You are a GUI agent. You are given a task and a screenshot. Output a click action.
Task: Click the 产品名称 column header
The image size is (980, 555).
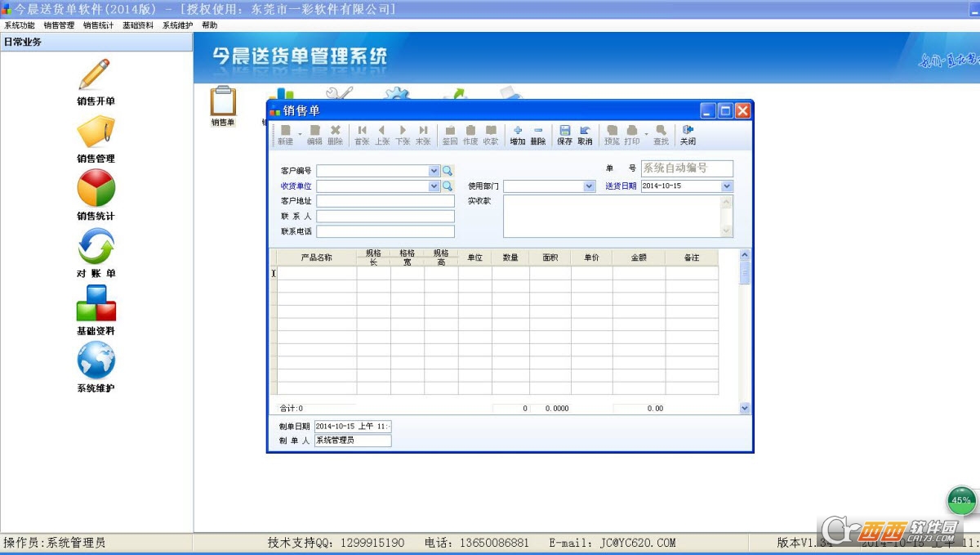[316, 257]
